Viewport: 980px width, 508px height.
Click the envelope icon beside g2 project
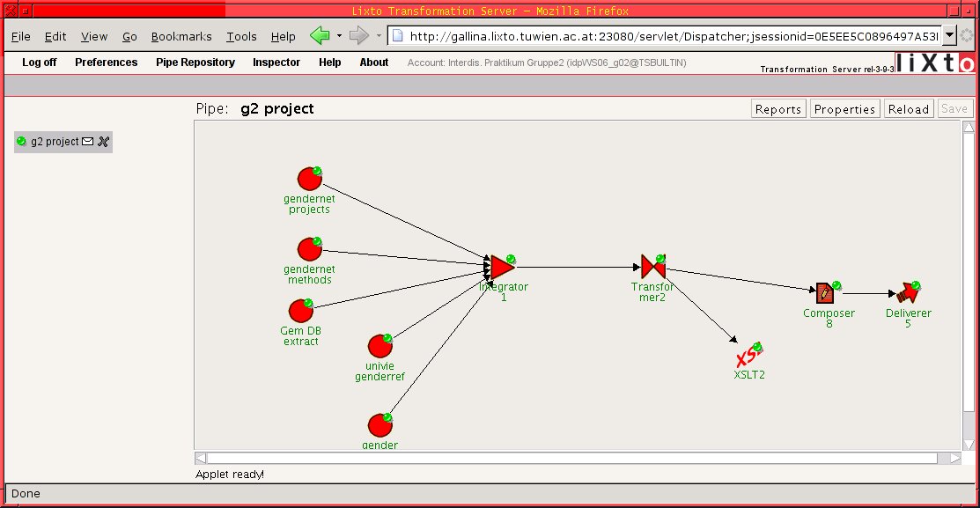coord(87,142)
